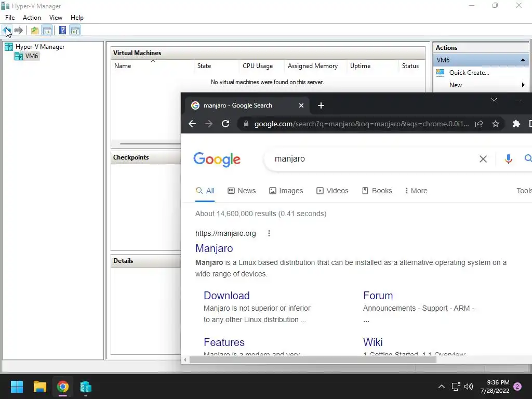Click Chrome's forward navigation arrow
Viewport: 532px width, 399px height.
[209, 124]
